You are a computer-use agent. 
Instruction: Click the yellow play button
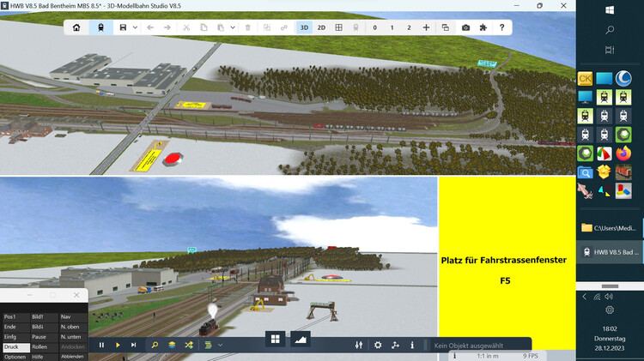(x=118, y=345)
